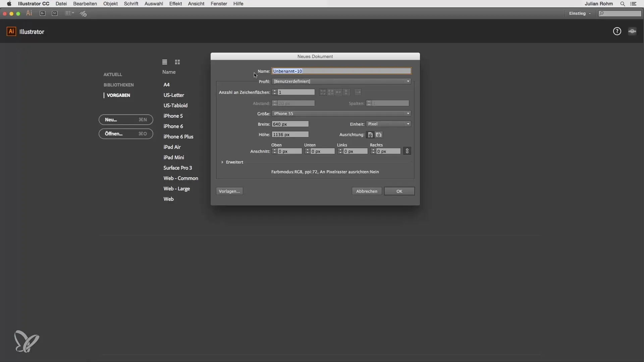The height and width of the screenshot is (362, 644).
Task: Open the Größe dropdown showing iPhone 5S
Action: click(341, 114)
